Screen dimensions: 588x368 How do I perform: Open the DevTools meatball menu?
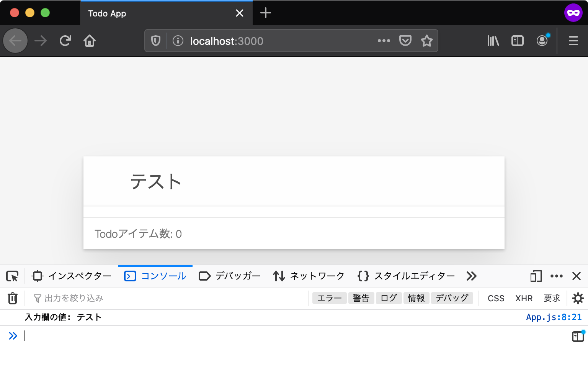pos(557,276)
